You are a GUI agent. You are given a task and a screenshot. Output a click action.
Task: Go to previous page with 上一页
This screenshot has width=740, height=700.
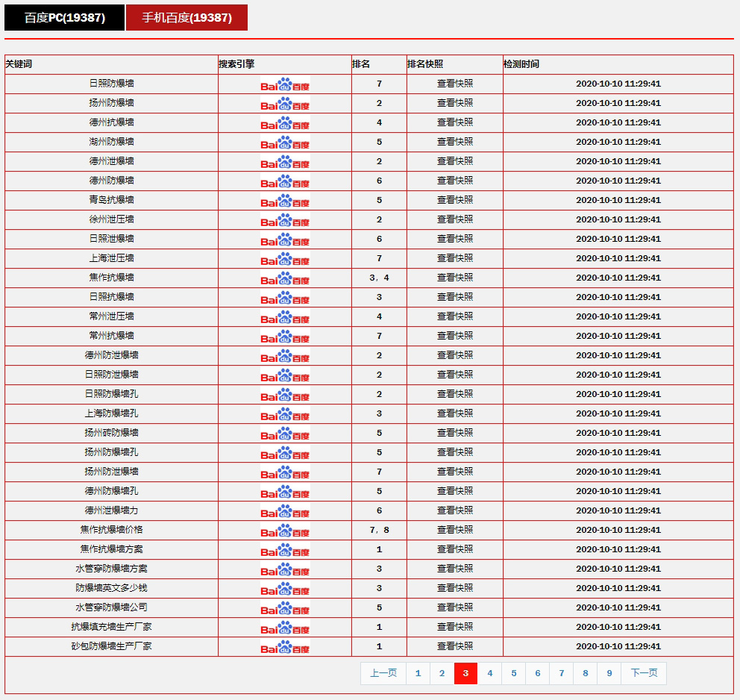[383, 673]
